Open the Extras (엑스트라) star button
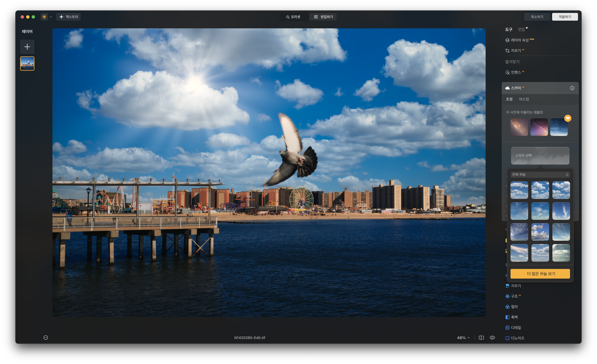597x364 pixels. (x=69, y=17)
